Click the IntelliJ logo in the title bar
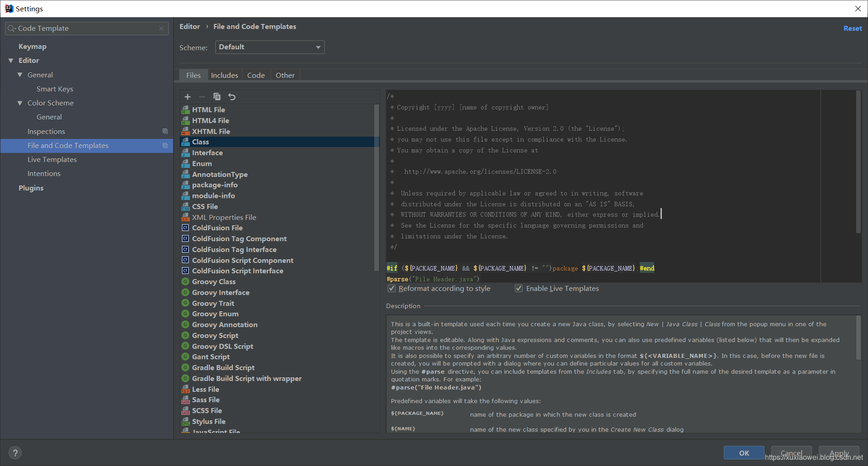868x466 pixels. 9,8
